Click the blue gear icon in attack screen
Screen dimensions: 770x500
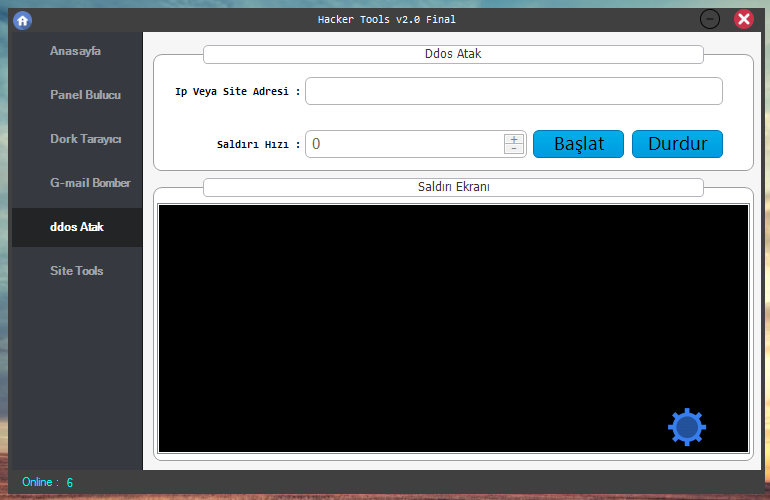click(x=687, y=427)
